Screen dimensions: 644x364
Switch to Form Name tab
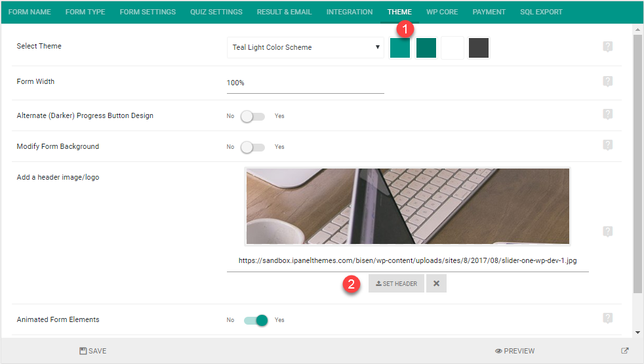coord(30,12)
